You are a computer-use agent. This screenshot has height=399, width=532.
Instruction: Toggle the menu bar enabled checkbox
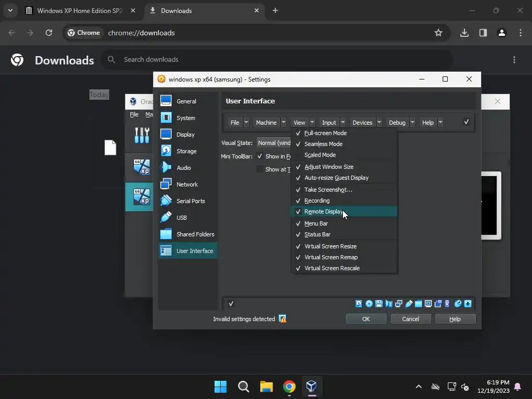[x=466, y=122]
